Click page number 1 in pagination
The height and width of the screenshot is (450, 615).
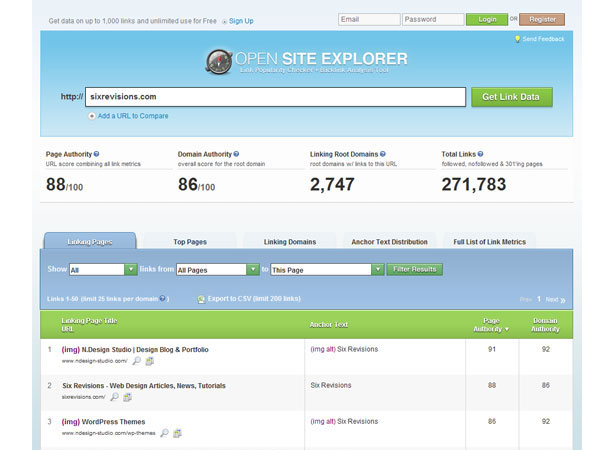coord(539,299)
